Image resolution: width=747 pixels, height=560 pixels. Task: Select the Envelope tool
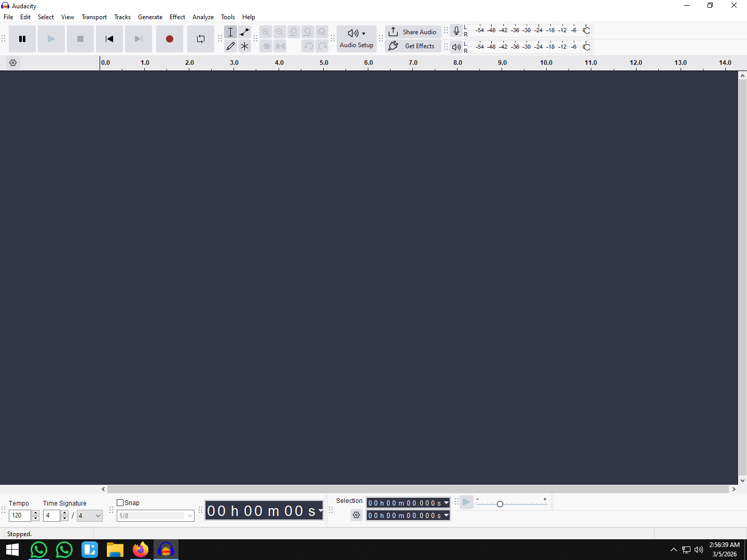click(x=244, y=32)
